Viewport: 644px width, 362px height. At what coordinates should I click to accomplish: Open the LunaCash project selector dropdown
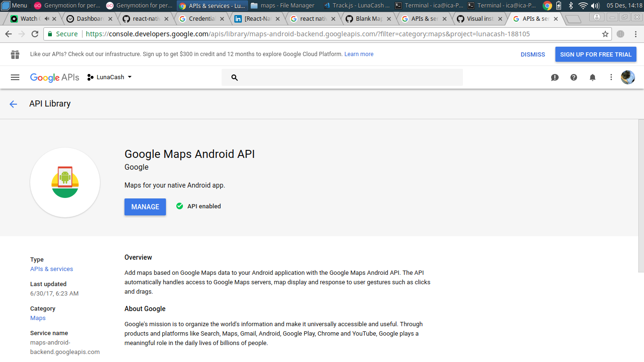[x=109, y=77]
